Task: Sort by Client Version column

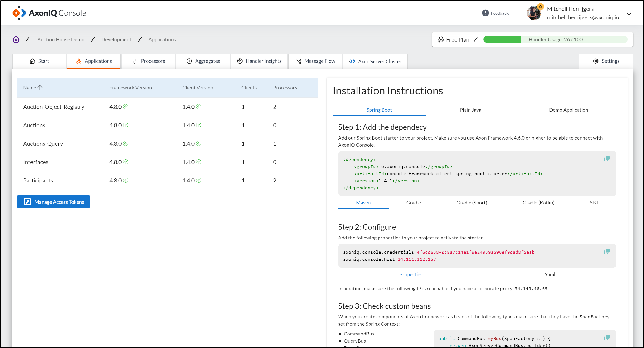Action: click(197, 88)
